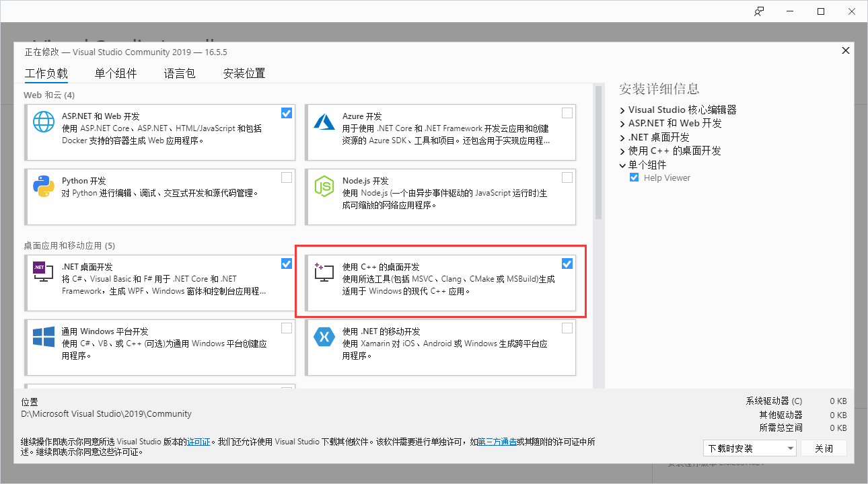Image resolution: width=868 pixels, height=484 pixels.
Task: Expand ASP.NET 和 Web 开发 details
Action: (622, 124)
